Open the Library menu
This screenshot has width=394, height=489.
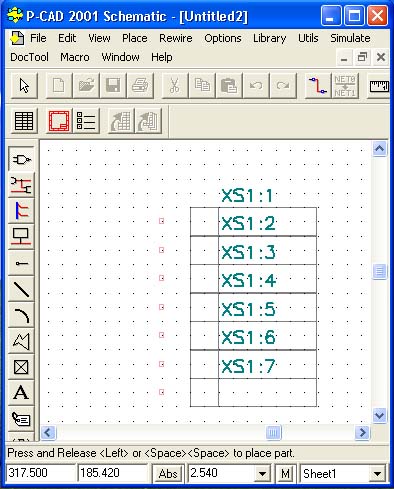[x=269, y=38]
